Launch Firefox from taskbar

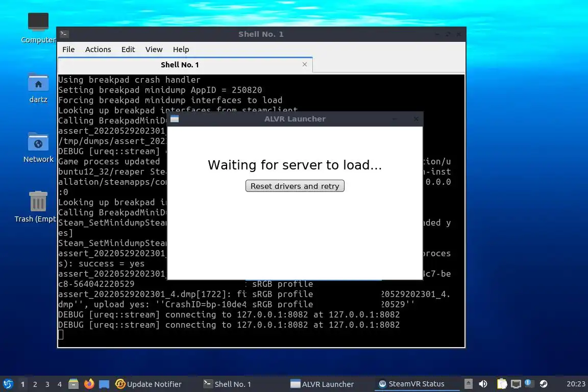(89, 384)
